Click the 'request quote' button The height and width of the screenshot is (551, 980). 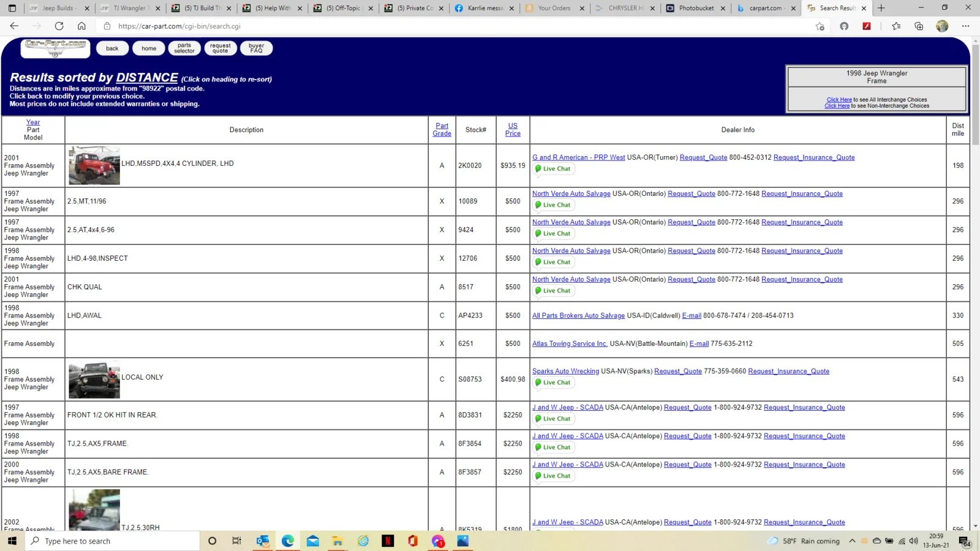221,48
